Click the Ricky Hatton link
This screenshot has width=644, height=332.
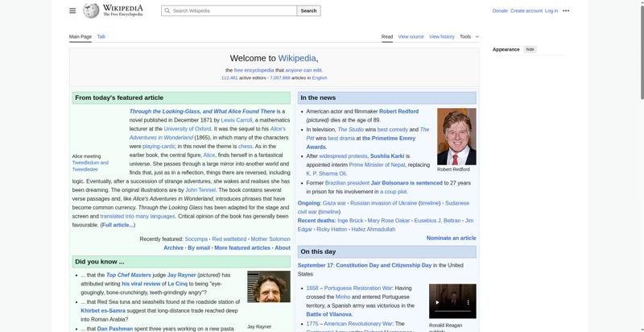click(x=332, y=230)
